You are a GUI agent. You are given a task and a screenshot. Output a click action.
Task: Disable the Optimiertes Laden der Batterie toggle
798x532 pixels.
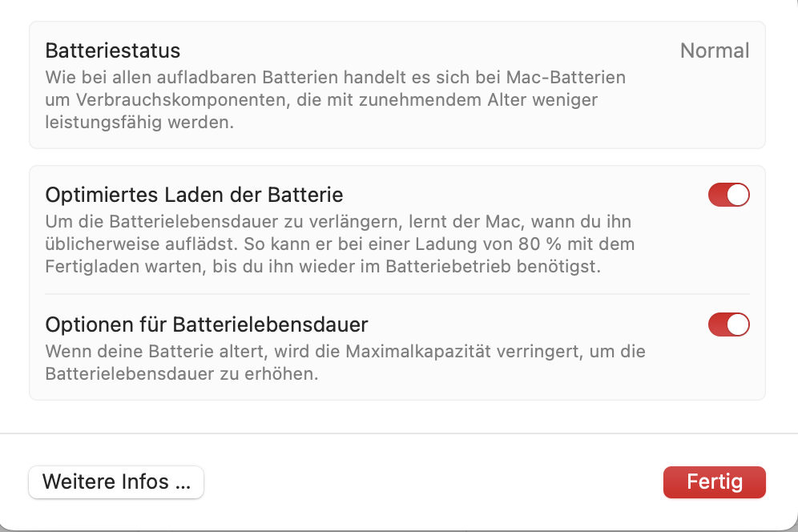728,195
